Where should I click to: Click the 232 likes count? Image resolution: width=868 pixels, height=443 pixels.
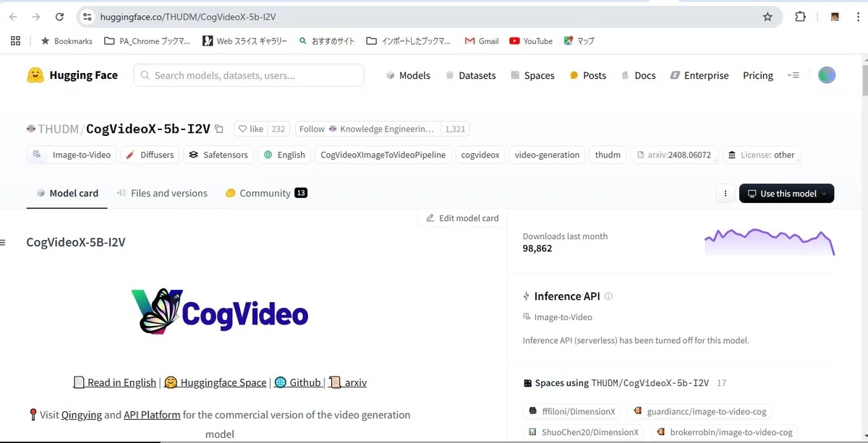[278, 129]
